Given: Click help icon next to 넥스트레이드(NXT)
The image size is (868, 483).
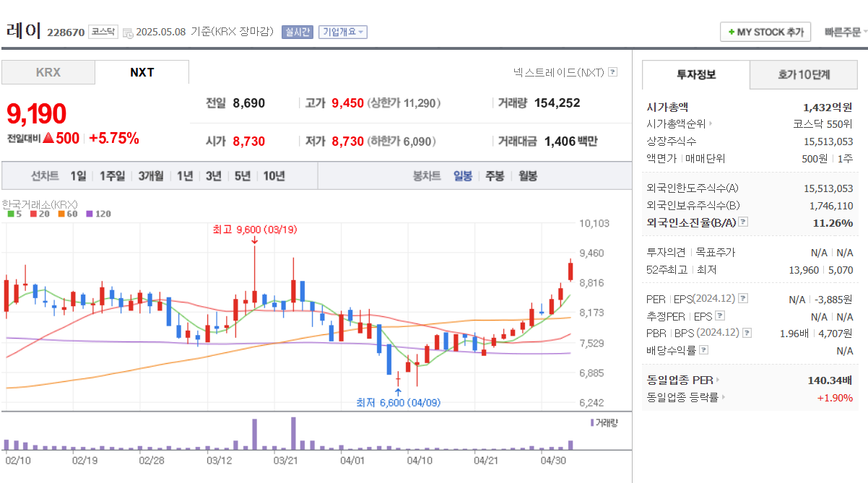Looking at the screenshot, I should pyautogui.click(x=613, y=72).
